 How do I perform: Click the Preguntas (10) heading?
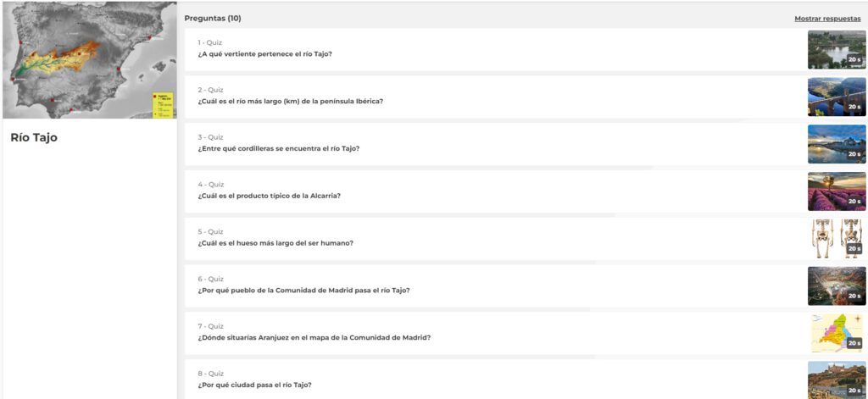pyautogui.click(x=213, y=19)
